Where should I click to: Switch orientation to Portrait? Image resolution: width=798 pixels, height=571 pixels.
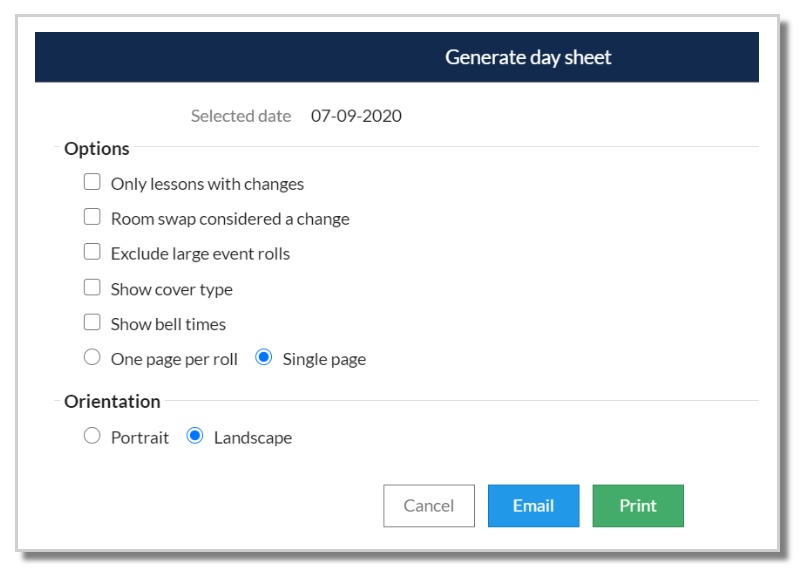[92, 436]
